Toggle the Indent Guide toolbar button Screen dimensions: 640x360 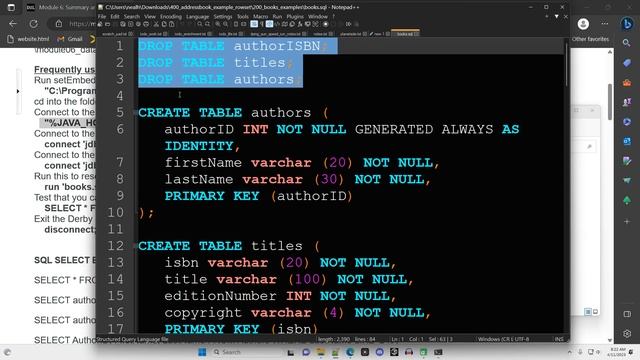tap(269, 24)
